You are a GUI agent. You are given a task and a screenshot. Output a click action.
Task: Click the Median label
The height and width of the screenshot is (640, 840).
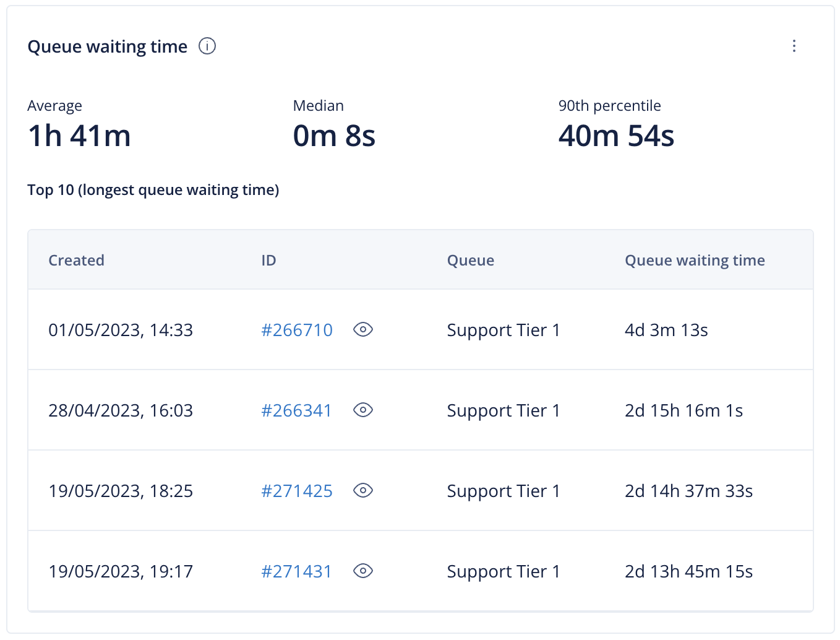(319, 106)
